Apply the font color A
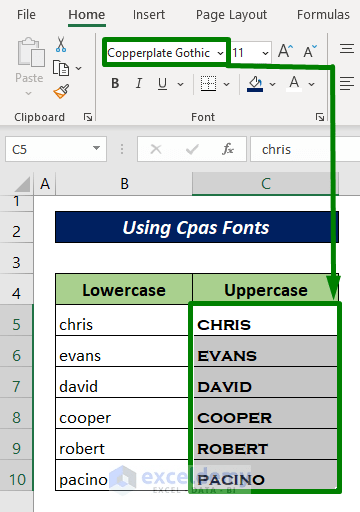Viewport: 360px width, 512px height. (294, 84)
